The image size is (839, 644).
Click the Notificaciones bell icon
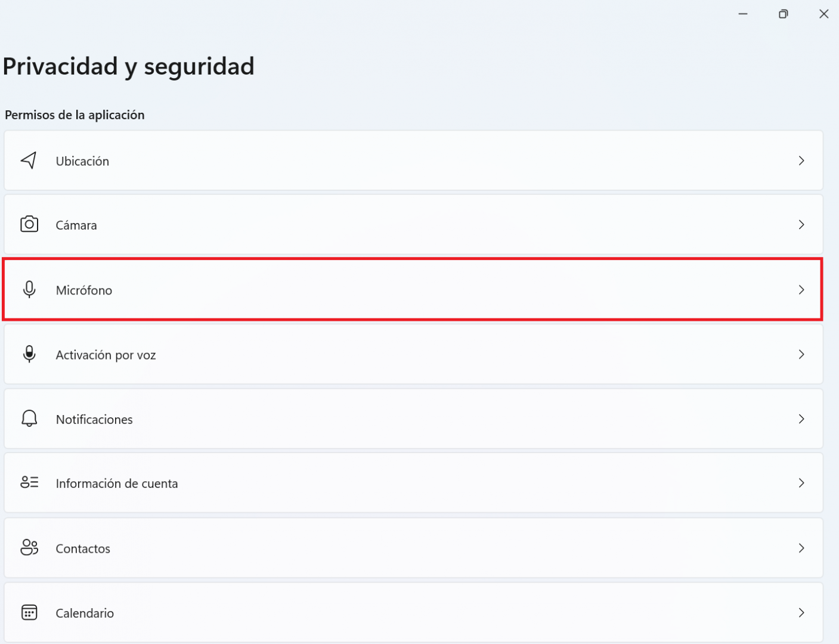[29, 419]
